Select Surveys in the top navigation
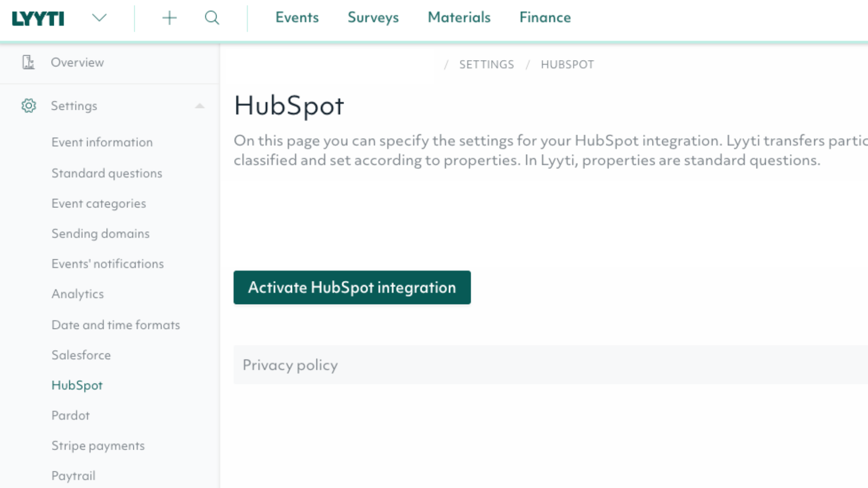Screen dimensions: 868x488 tap(373, 18)
